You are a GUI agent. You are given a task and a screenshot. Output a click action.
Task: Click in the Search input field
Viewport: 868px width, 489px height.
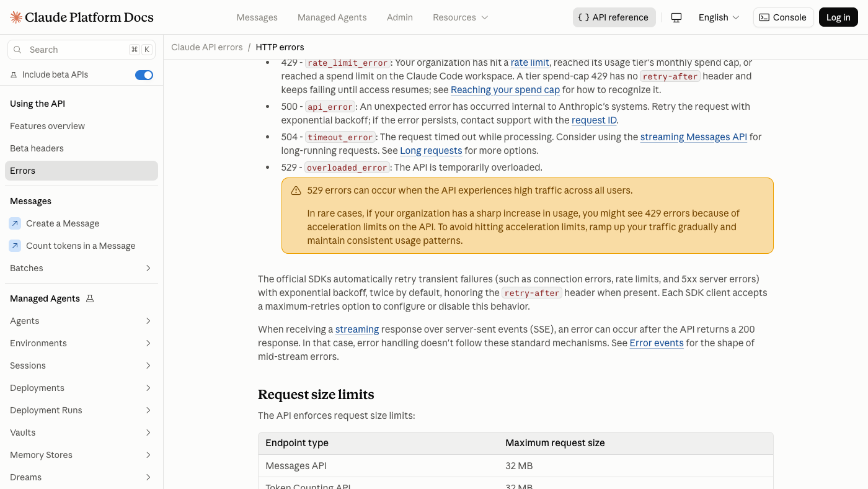pos(81,50)
